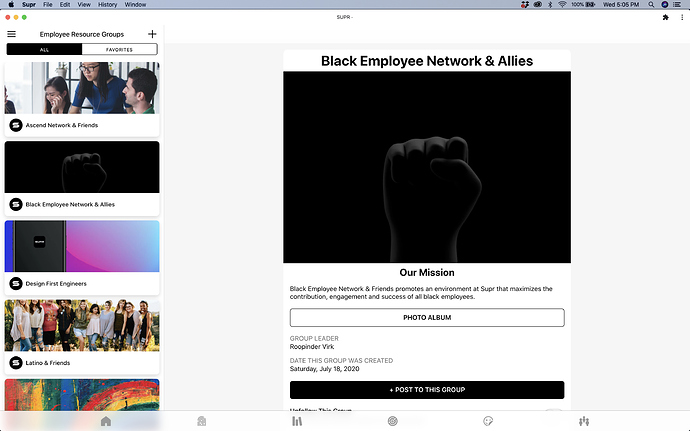
Task: Click the Ascend Network & Friends label
Action: tap(62, 125)
